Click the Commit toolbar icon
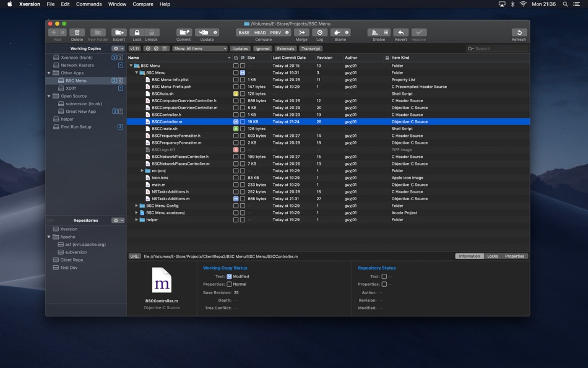The width and height of the screenshot is (588, 368). click(184, 32)
